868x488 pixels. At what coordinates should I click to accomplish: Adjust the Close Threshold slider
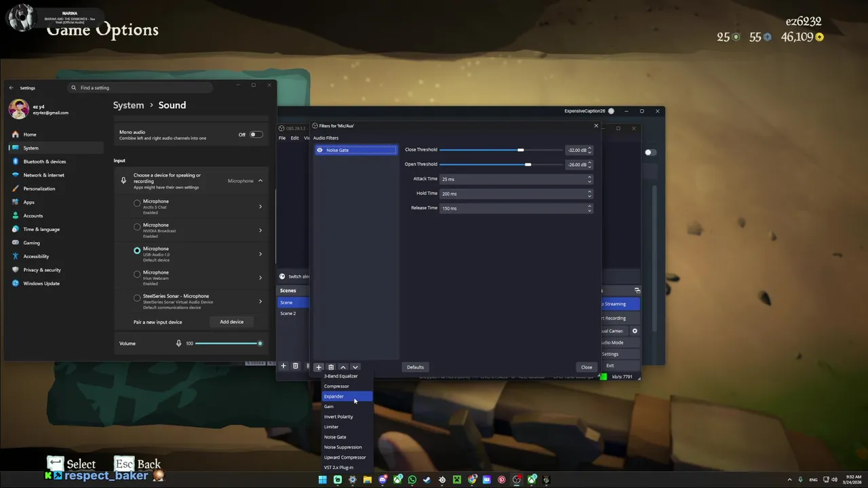pyautogui.click(x=501, y=150)
